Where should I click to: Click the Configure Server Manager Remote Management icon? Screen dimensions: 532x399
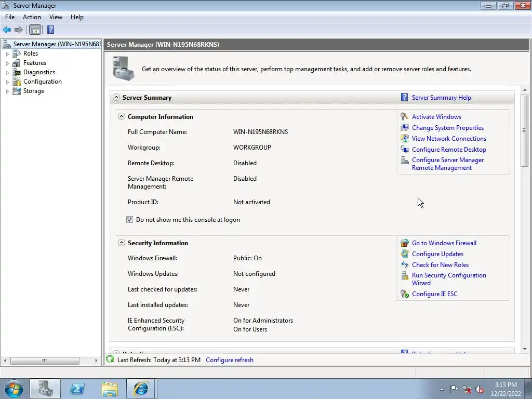[404, 160]
